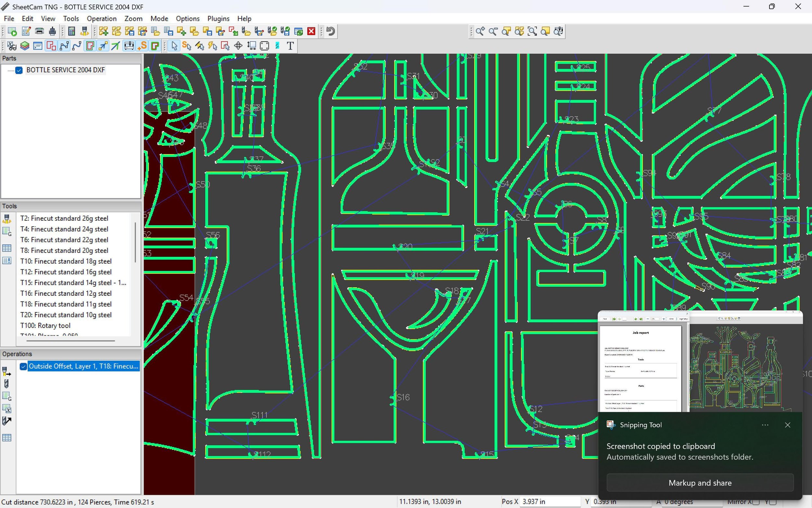Uncheck the BOTTLE SERVICE 2004 DXF part checkbox
The width and height of the screenshot is (812, 508).
coord(19,70)
